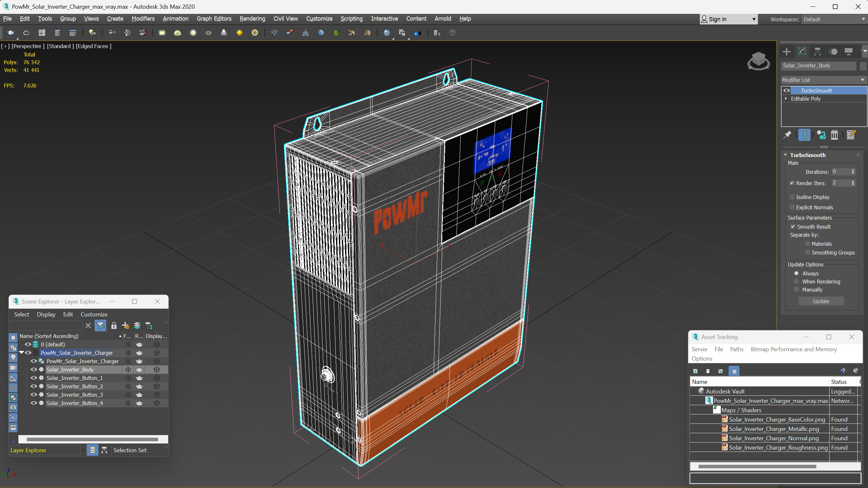Open the Modifiers menu
Screen dimensions: 868x488
click(143, 18)
